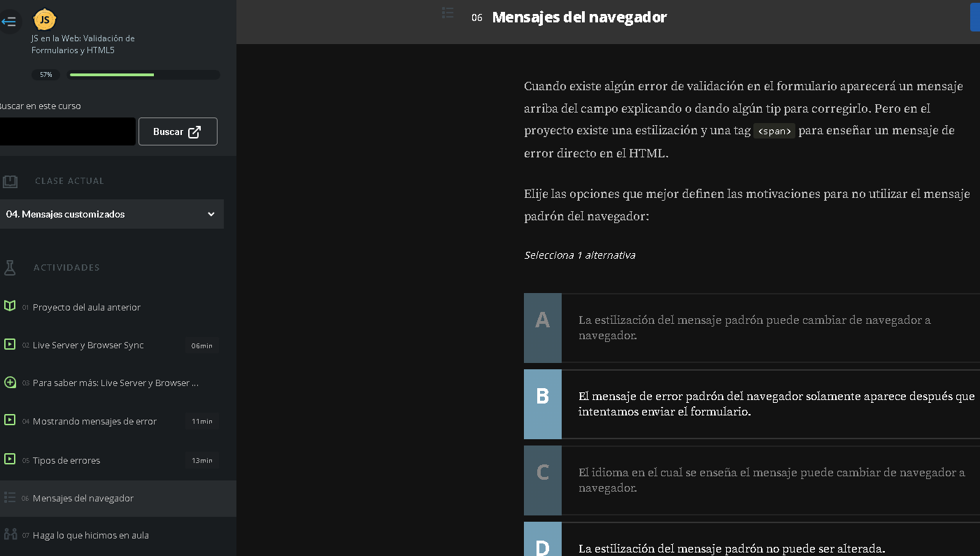Select alternative C letter box
The width and height of the screenshot is (980, 556).
pyautogui.click(x=542, y=480)
